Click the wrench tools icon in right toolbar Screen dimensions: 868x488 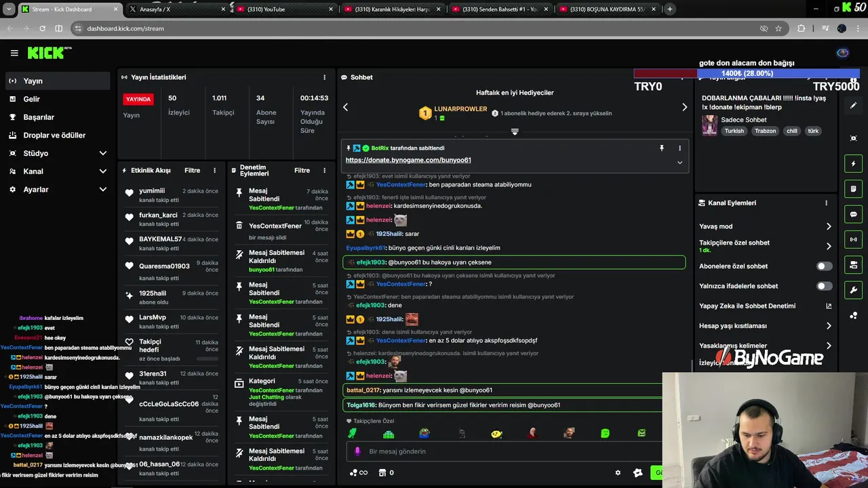853,290
